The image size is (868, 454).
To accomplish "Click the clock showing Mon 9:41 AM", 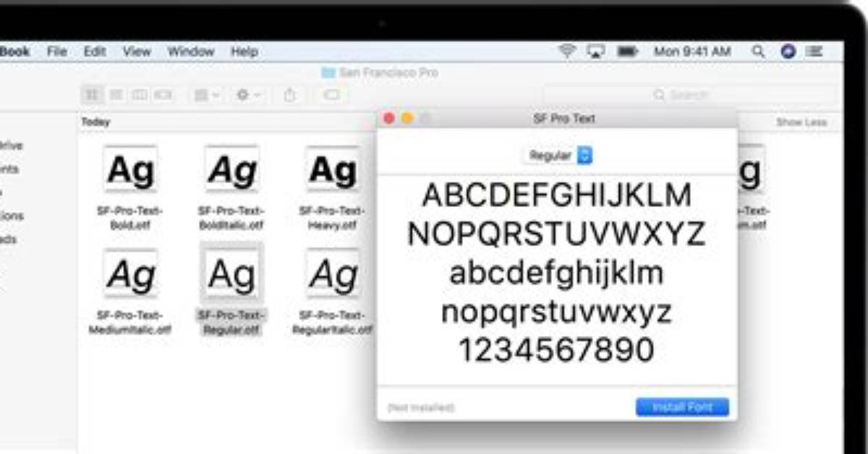I will (x=692, y=51).
